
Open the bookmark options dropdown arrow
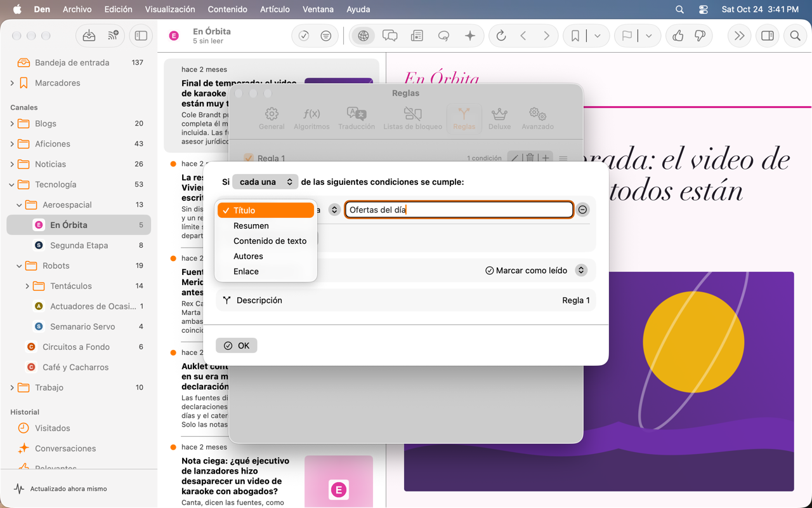click(598, 36)
